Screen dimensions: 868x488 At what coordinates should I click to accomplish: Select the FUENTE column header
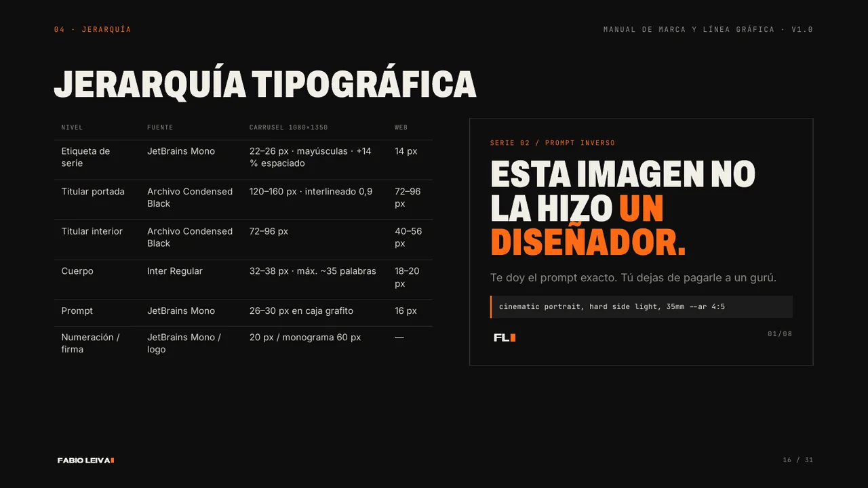tap(160, 127)
